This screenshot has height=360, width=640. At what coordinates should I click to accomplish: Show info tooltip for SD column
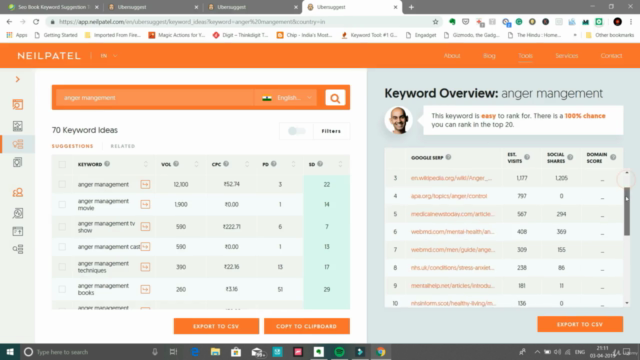click(320, 164)
